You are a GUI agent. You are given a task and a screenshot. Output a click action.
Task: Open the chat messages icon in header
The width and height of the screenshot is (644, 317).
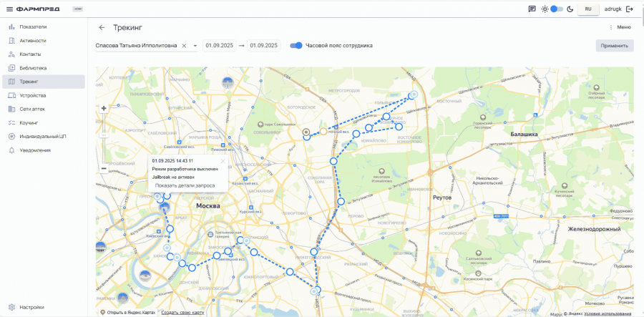point(532,9)
